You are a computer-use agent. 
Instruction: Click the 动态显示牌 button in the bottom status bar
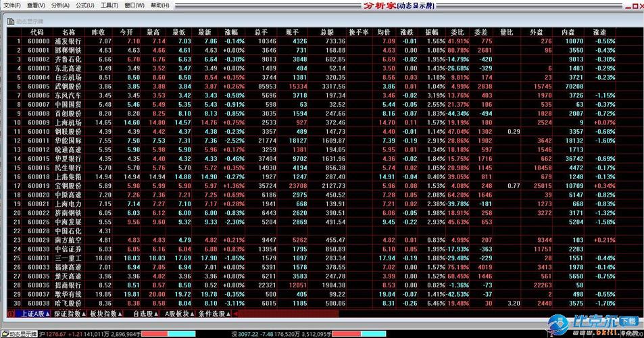click(x=19, y=334)
